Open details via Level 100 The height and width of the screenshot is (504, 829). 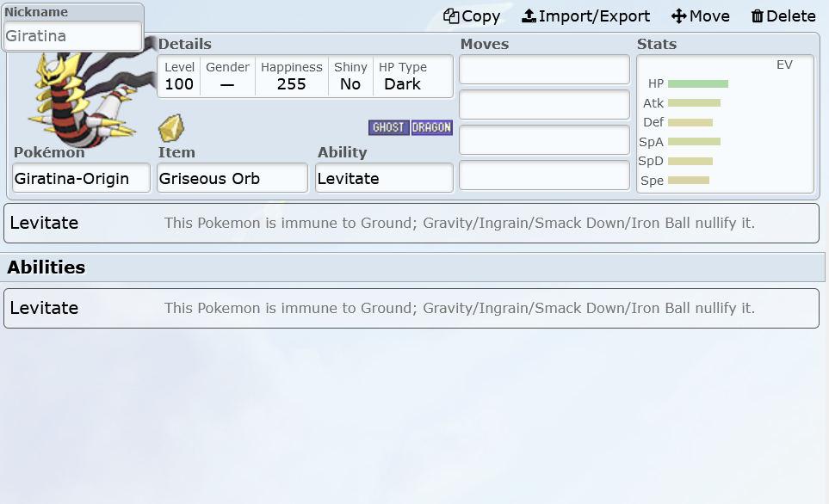[179, 77]
